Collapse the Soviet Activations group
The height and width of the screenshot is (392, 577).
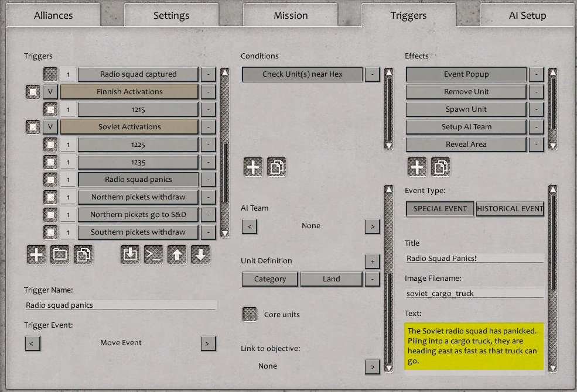click(50, 127)
